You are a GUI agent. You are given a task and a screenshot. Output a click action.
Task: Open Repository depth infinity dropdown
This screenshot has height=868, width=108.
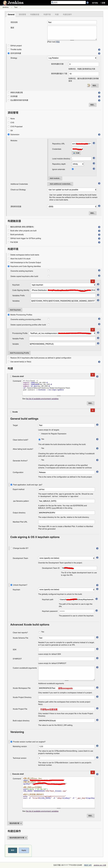point(77,164)
